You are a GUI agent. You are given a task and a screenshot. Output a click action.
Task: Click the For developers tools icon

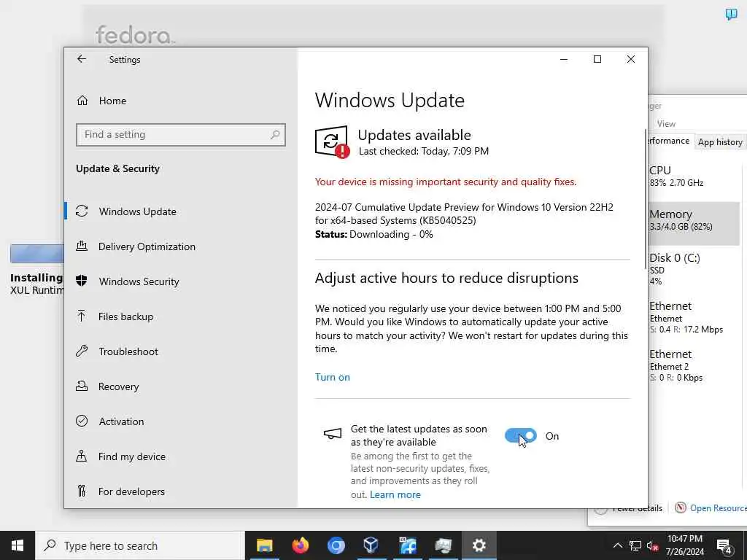pos(82,491)
